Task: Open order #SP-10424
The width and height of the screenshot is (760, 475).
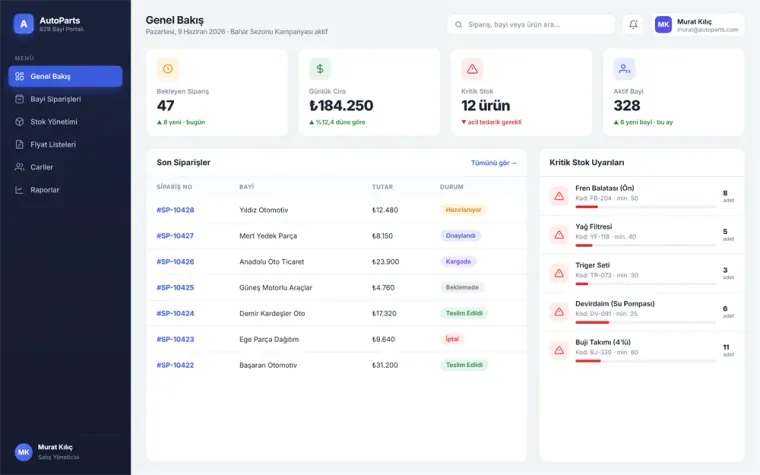Action: (x=175, y=314)
